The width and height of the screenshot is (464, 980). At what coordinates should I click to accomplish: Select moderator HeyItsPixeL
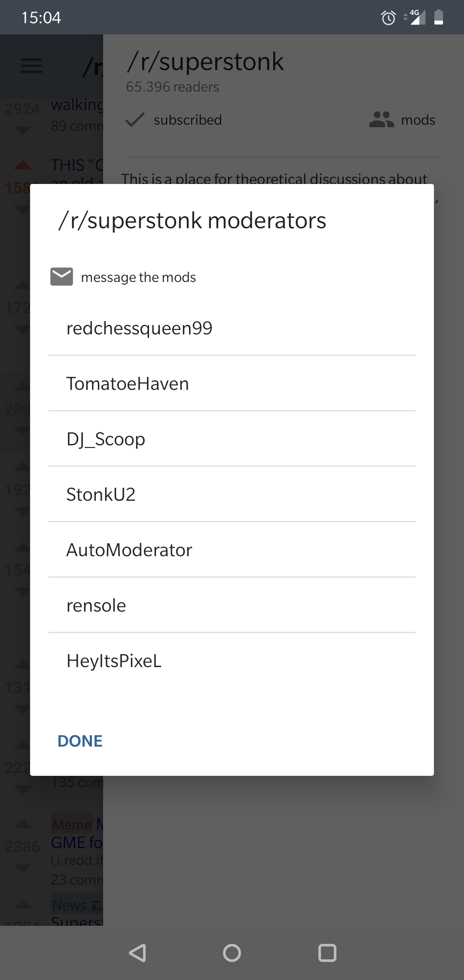[114, 661]
